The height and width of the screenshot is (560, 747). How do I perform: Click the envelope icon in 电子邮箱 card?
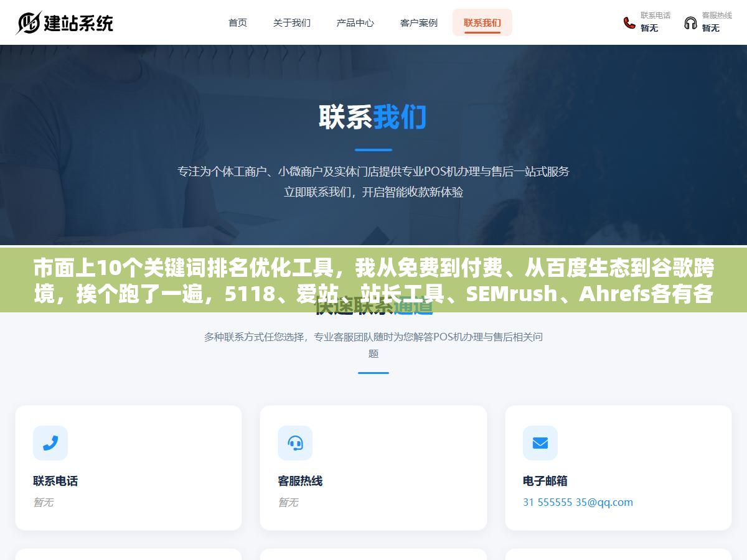[540, 443]
